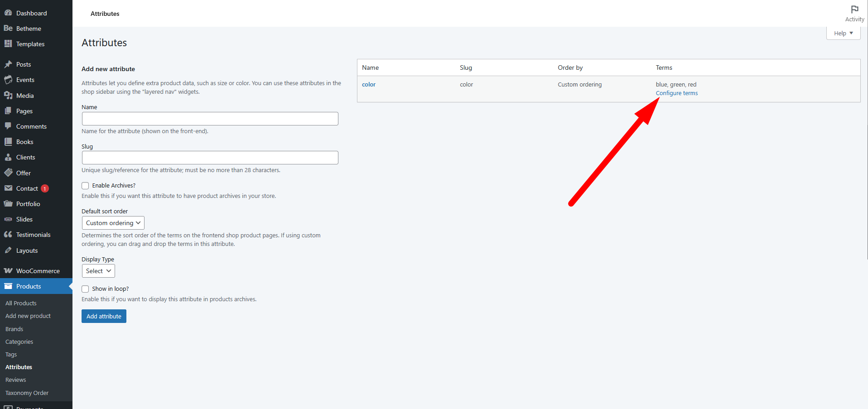Click the Testimonials quote icon
This screenshot has width=868, height=409.
[x=8, y=235]
